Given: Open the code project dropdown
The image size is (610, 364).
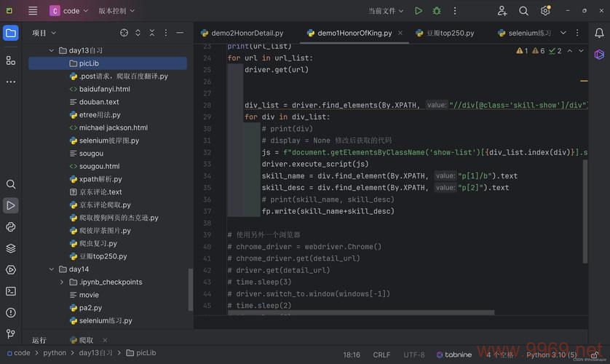Looking at the screenshot, I should [x=69, y=11].
